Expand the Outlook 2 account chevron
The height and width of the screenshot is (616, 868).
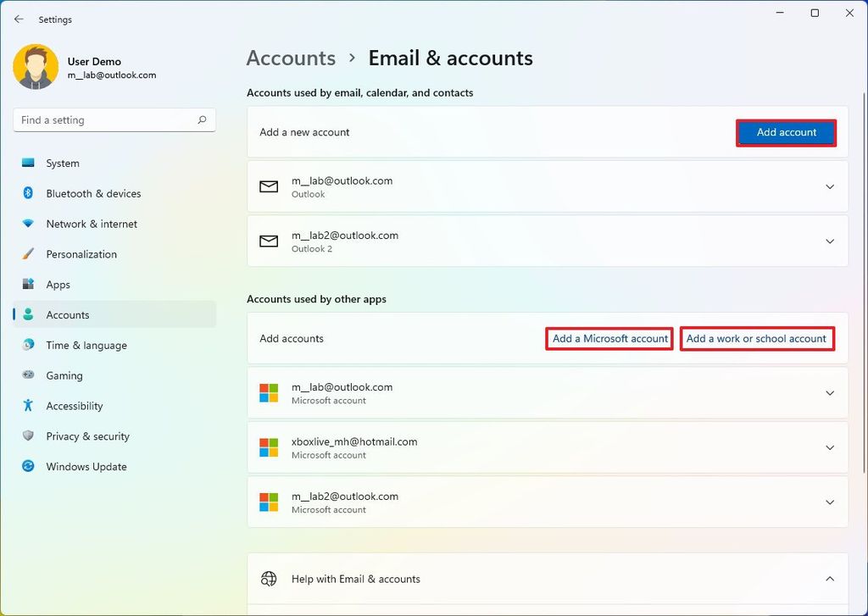click(830, 241)
